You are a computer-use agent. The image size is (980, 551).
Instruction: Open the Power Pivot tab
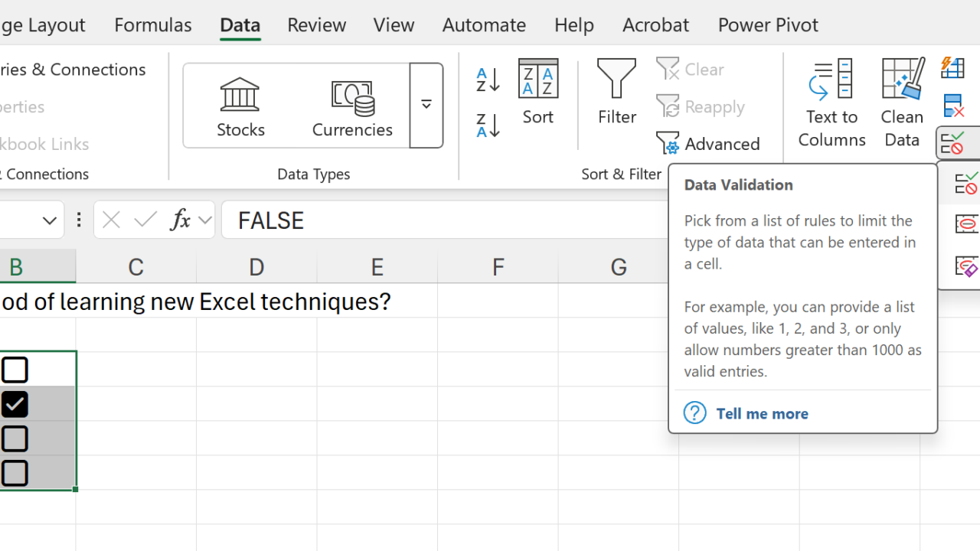click(768, 24)
